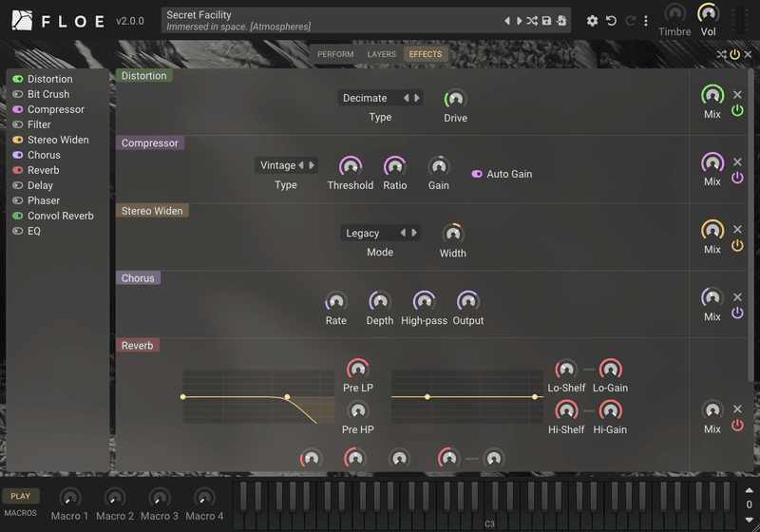Click the save-as preset file icon
The height and width of the screenshot is (532, 760).
click(561, 21)
